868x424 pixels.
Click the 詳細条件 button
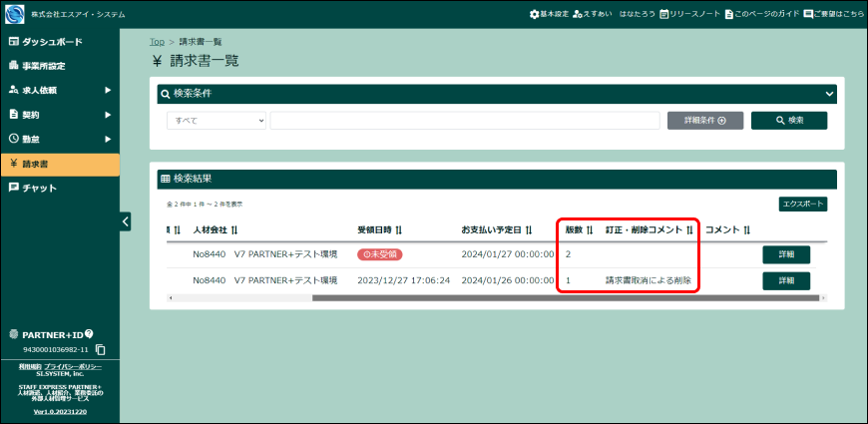tap(705, 121)
